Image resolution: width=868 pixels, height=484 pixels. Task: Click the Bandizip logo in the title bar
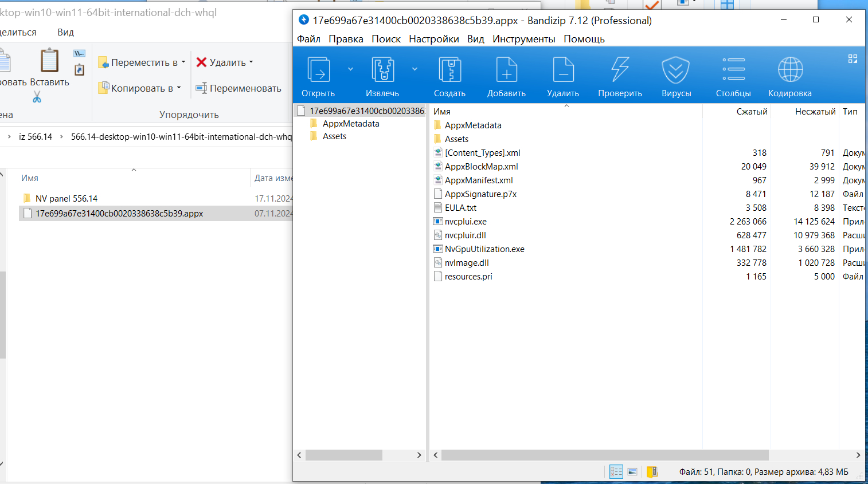(304, 20)
